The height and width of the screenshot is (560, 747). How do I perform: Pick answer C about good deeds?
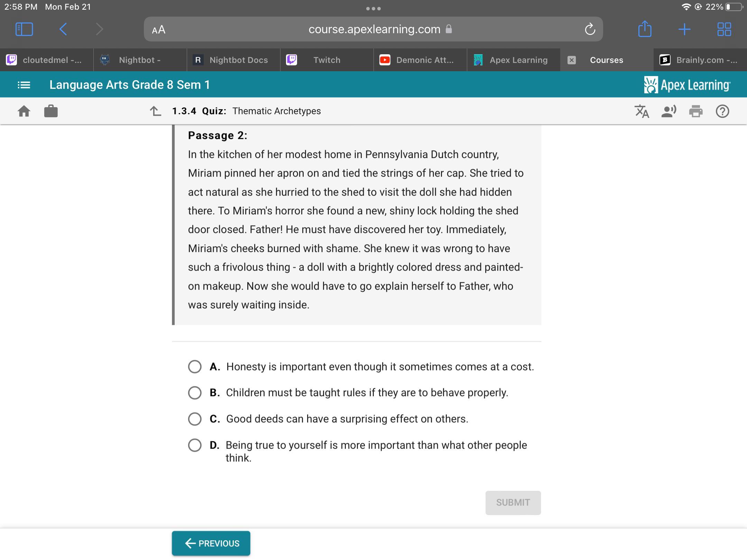tap(195, 419)
